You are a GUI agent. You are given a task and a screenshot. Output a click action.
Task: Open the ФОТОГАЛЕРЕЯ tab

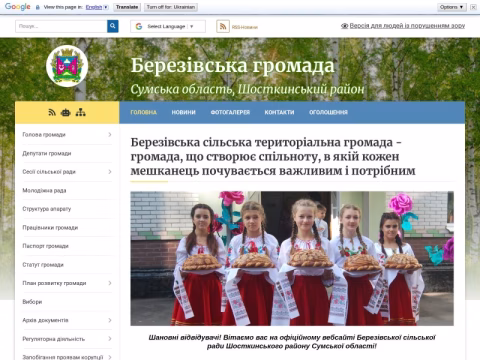(230, 112)
